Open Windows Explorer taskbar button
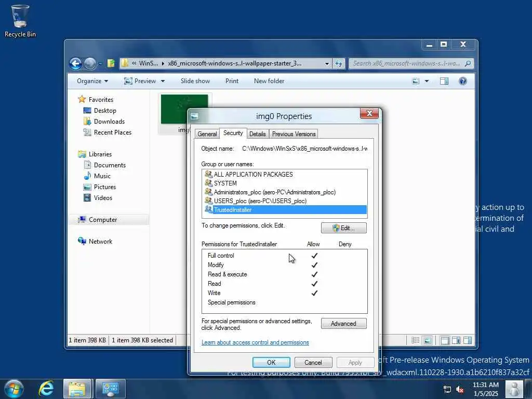The height and width of the screenshot is (399, 532). point(77,389)
